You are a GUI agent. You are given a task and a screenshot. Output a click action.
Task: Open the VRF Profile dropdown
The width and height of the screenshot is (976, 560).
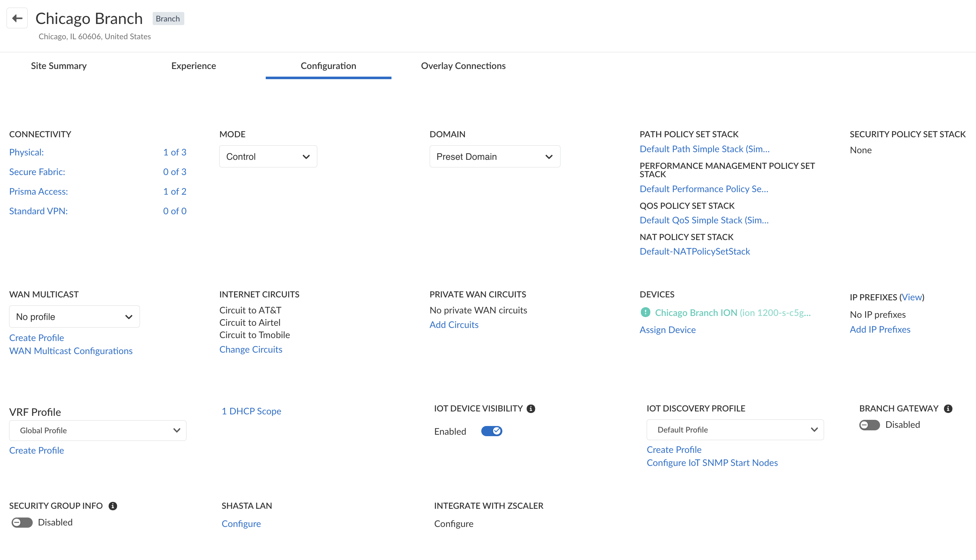click(98, 430)
